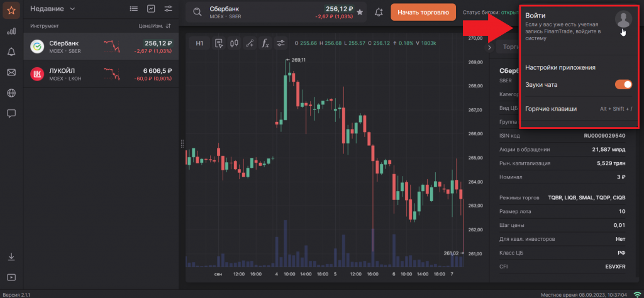644x298 pixels.
Task: Open Горячие клавиши menu entry
Action: point(551,109)
